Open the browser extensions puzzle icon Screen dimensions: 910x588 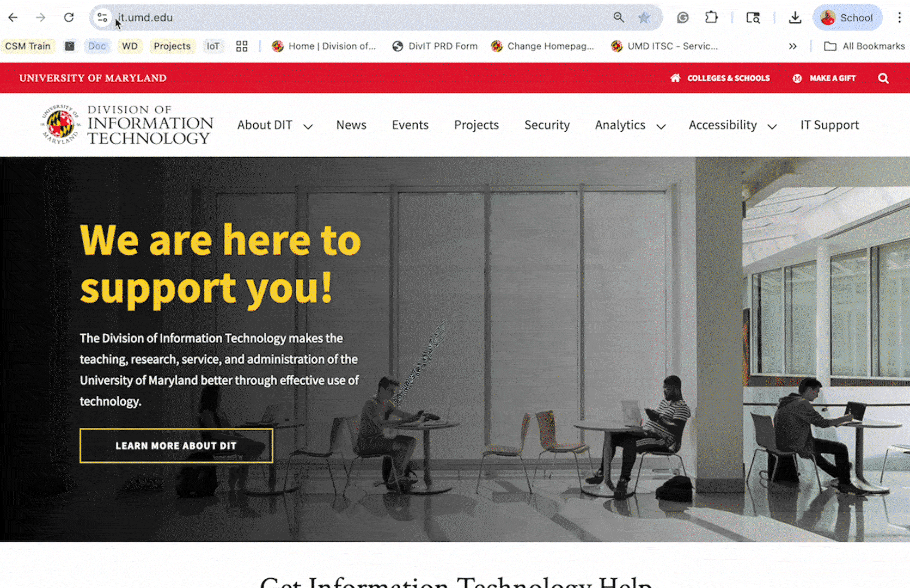711,17
